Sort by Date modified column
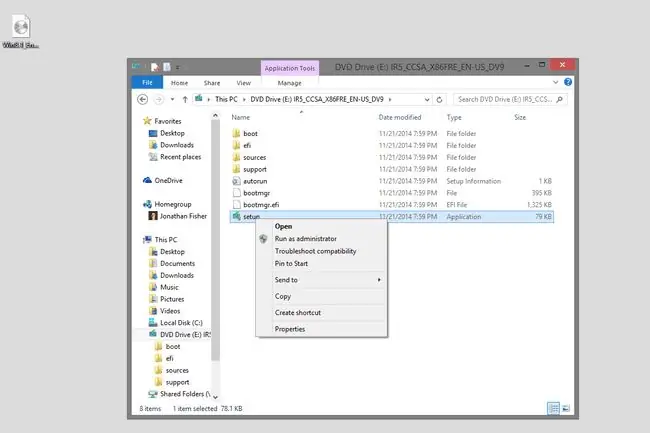 click(400, 118)
